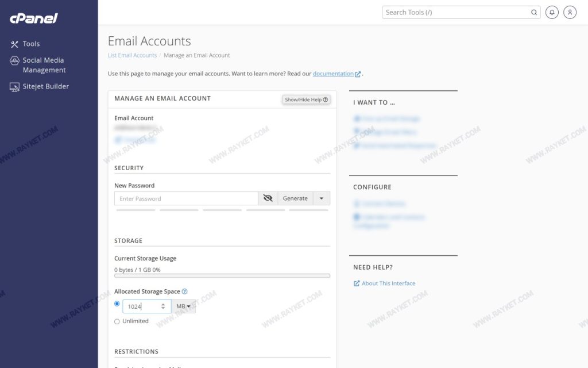Open the user account icon menu
Viewport: 588px width, 368px height.
pos(570,13)
